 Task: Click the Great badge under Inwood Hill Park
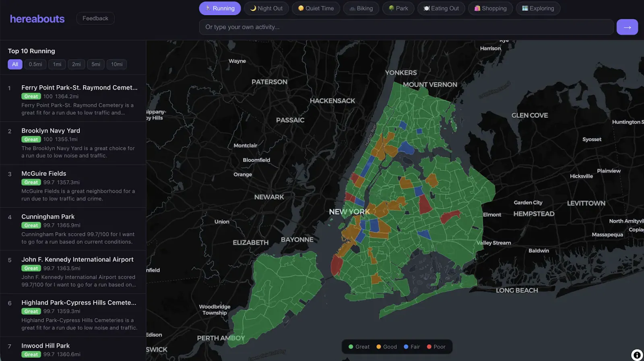(31, 355)
